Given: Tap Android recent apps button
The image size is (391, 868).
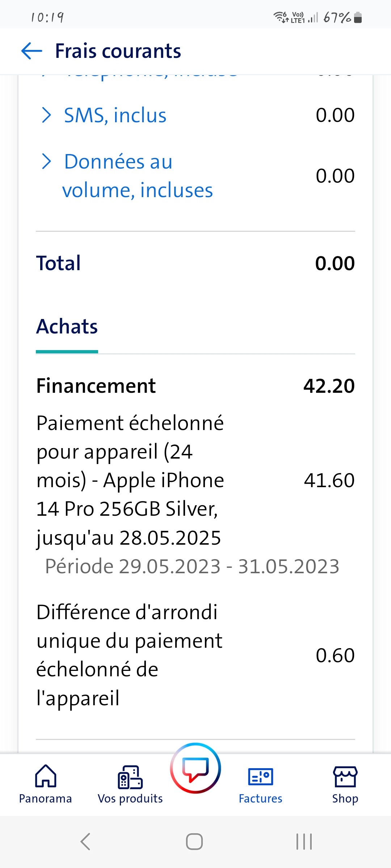Looking at the screenshot, I should tap(304, 841).
